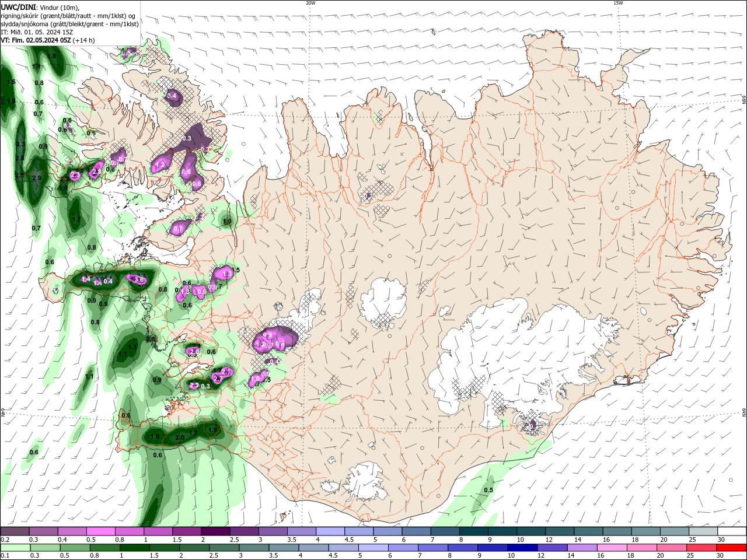747x560 pixels.
Task: Select the initial time text 'IT: Mið. 01. 05. 2024 15Z'
Action: (x=37, y=32)
